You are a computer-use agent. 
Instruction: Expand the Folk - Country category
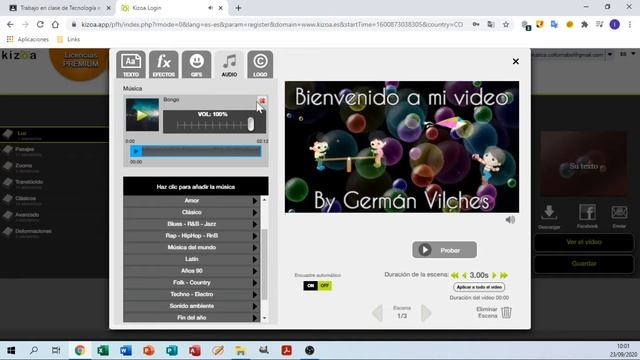coord(191,282)
